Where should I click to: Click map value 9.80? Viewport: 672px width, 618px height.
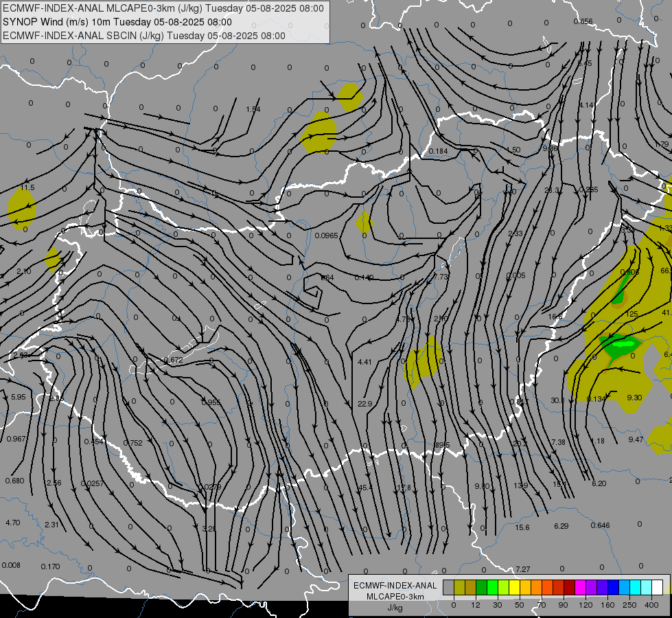point(482,486)
